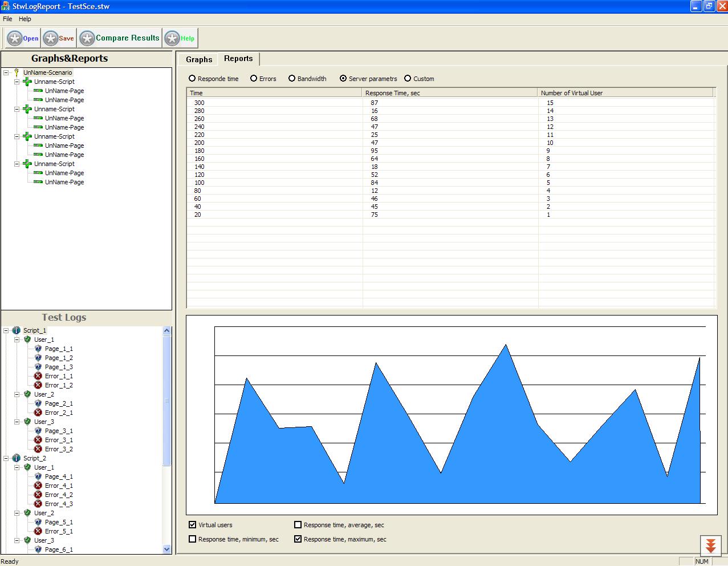Click the Script_1 info icon

click(x=16, y=330)
